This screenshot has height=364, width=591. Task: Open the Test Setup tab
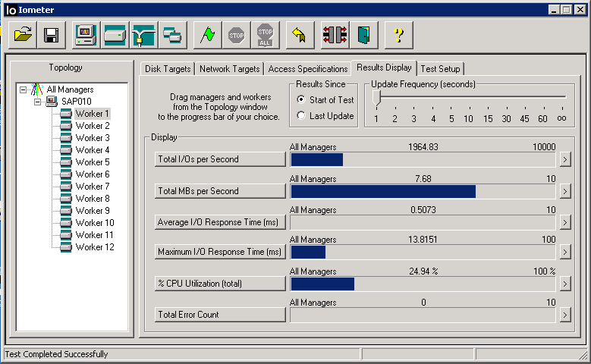[x=440, y=69]
